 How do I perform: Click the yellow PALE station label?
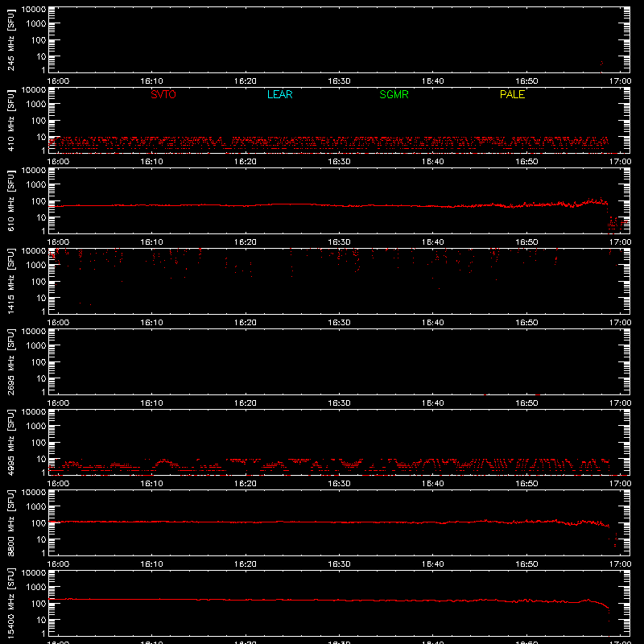coord(512,94)
